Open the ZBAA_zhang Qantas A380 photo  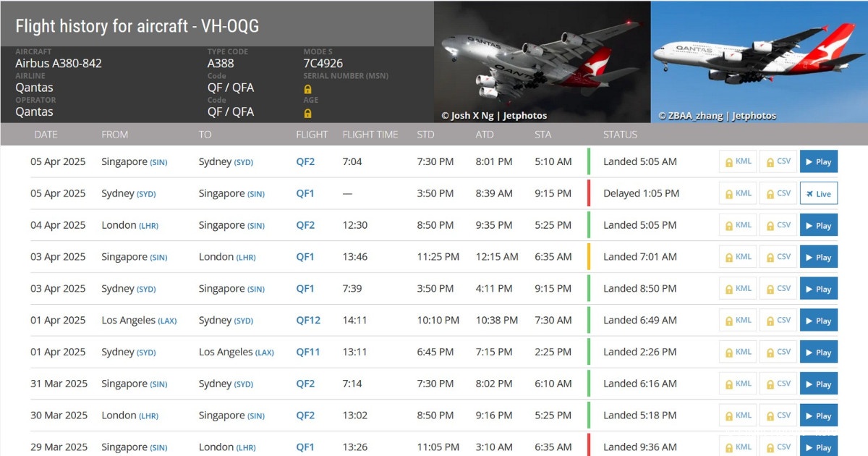tap(759, 62)
